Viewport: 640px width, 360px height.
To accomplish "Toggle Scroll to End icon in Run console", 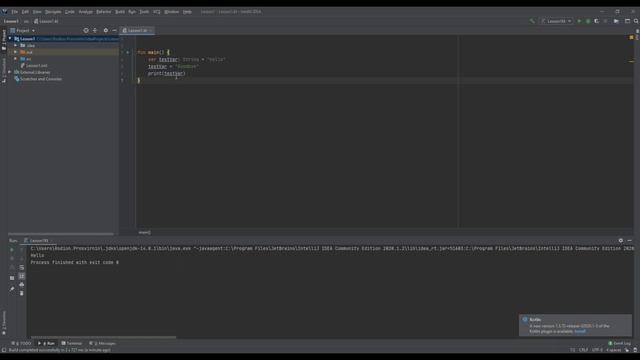I will point(22,276).
